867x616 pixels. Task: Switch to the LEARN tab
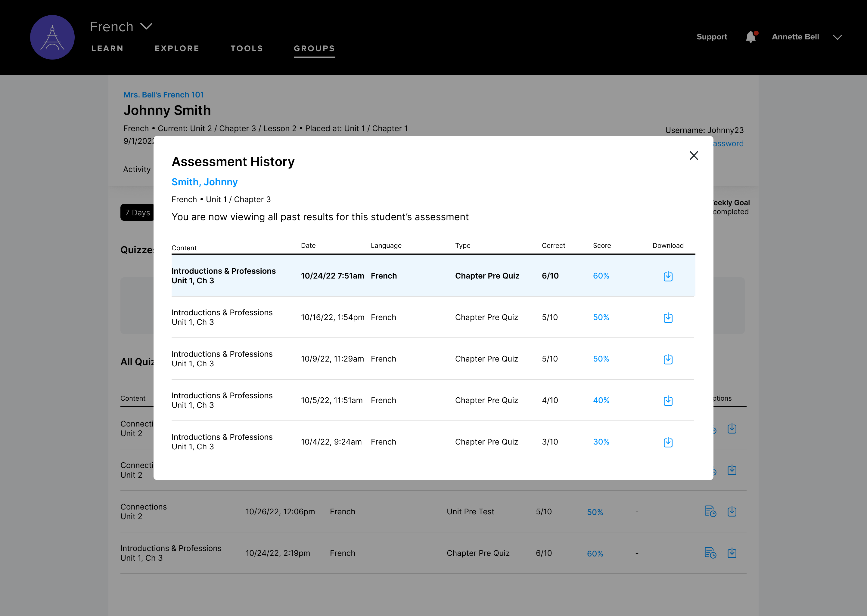click(107, 48)
